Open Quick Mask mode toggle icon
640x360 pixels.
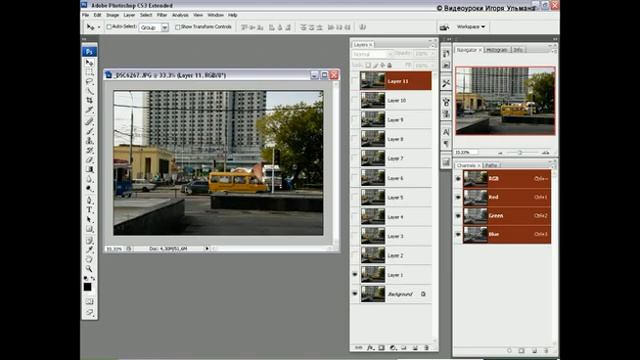(89, 302)
